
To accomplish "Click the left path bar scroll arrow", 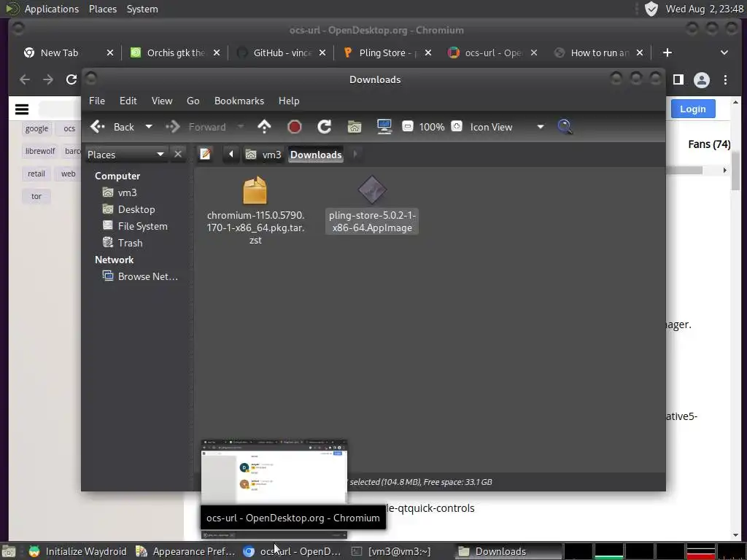I will point(231,155).
